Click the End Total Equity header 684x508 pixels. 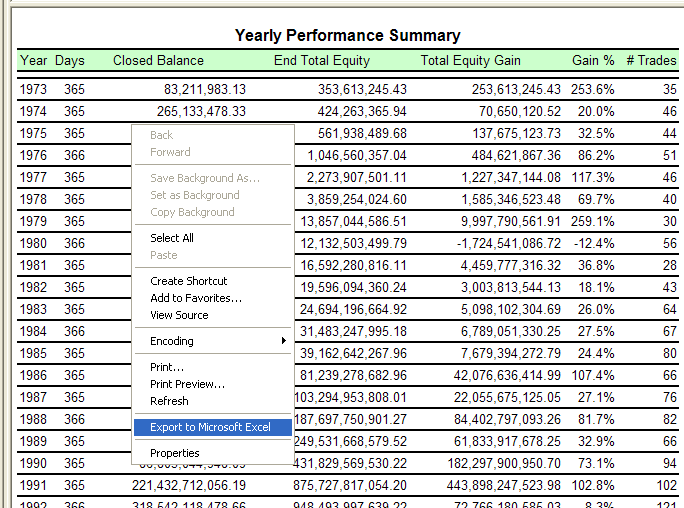coord(322,60)
